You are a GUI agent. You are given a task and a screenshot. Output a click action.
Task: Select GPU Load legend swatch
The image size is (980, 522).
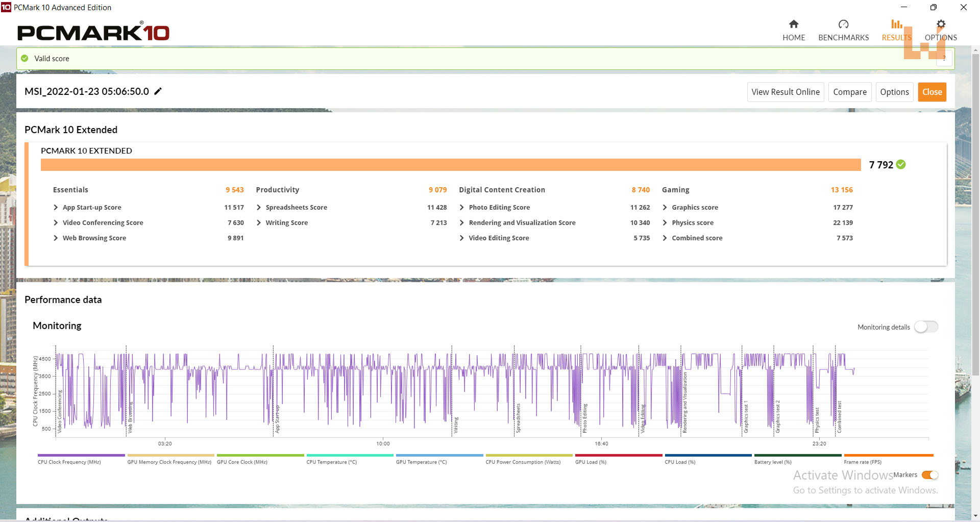[x=619, y=455]
